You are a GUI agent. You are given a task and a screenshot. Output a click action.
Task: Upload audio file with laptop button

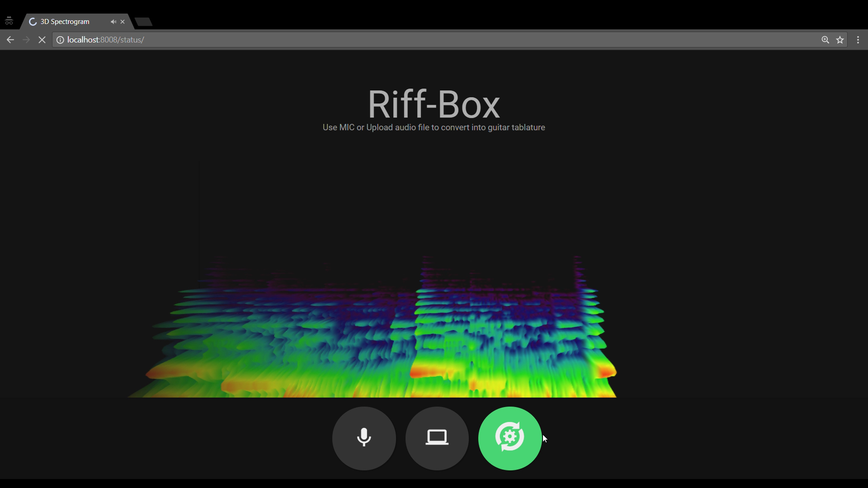437,438
